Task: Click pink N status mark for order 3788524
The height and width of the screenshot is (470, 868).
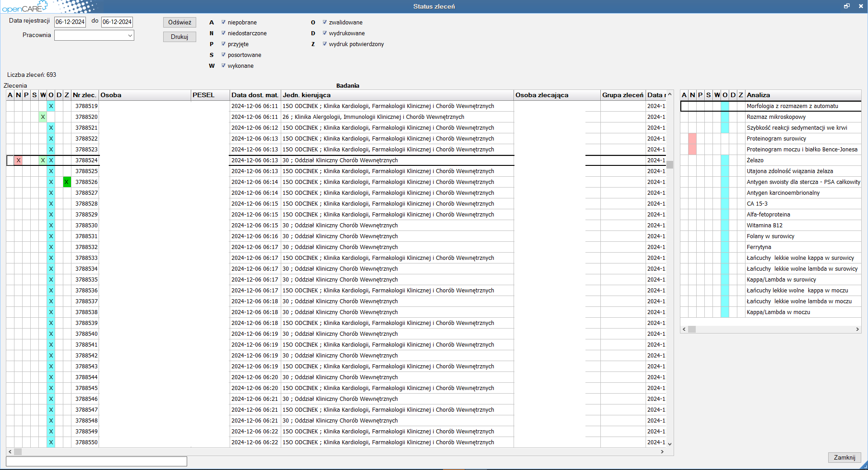Action: coord(19,160)
